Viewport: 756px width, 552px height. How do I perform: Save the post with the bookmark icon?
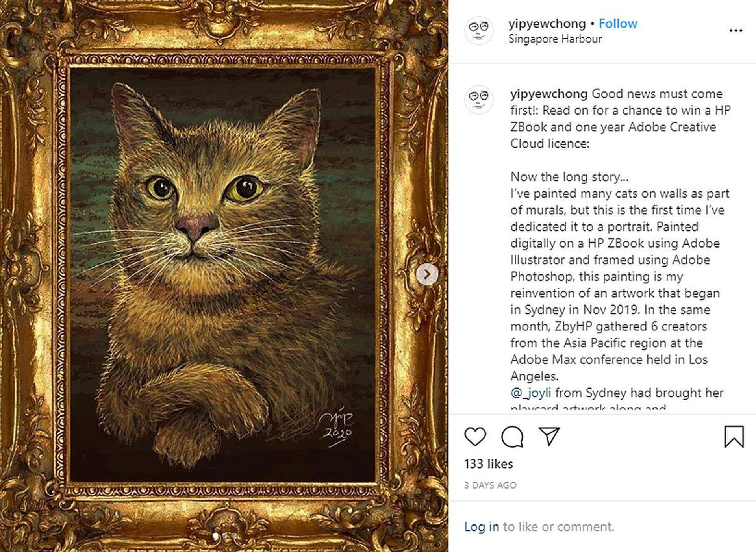tap(734, 437)
